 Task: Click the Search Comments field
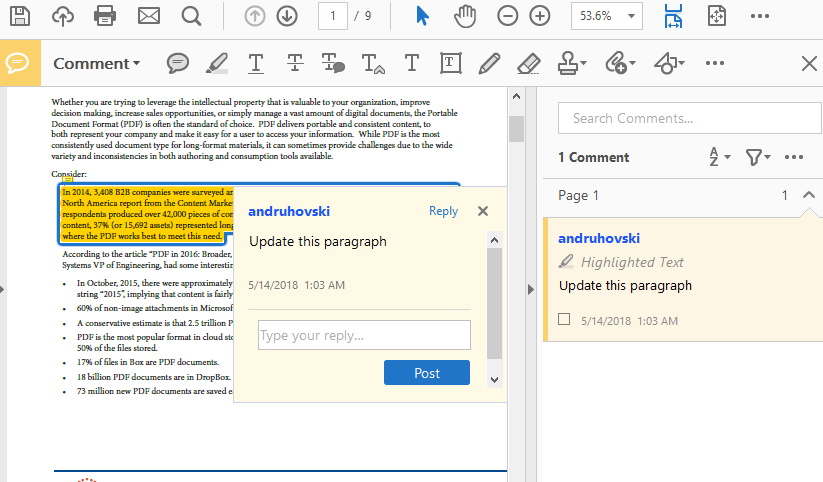[x=689, y=118]
